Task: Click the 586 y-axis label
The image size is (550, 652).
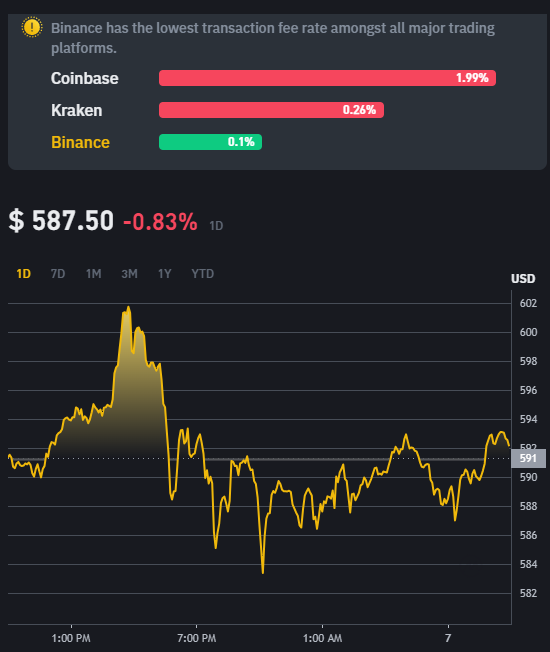Action: coord(528,535)
